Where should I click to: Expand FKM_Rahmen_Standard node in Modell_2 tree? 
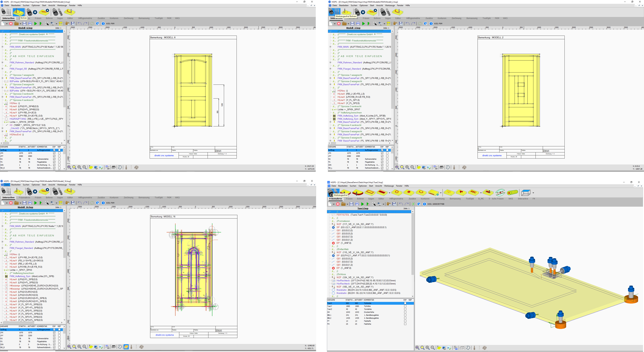[x=331, y=63]
